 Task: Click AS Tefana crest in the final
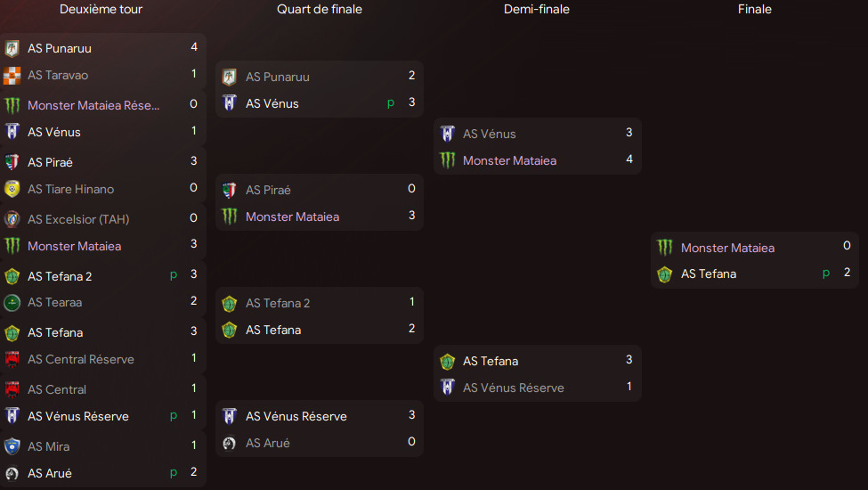(x=665, y=274)
